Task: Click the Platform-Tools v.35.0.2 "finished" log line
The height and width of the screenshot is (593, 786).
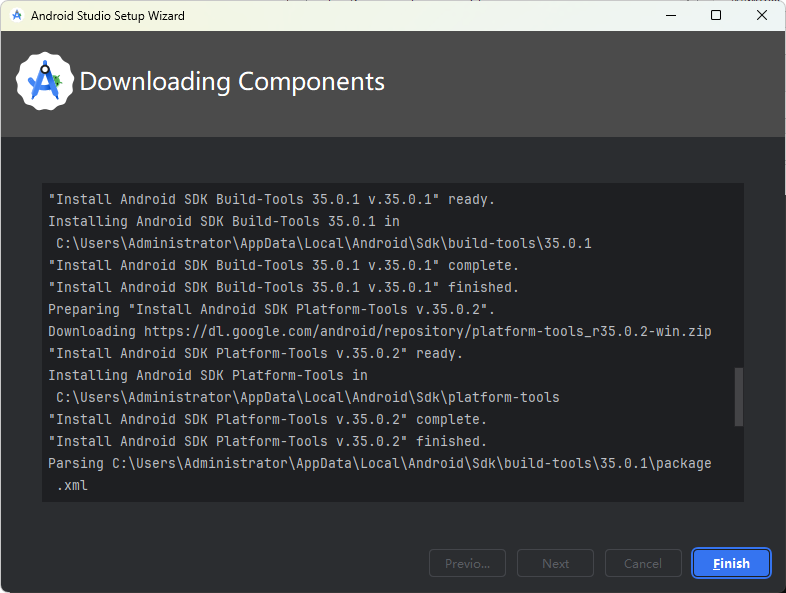Action: pyautogui.click(x=267, y=442)
